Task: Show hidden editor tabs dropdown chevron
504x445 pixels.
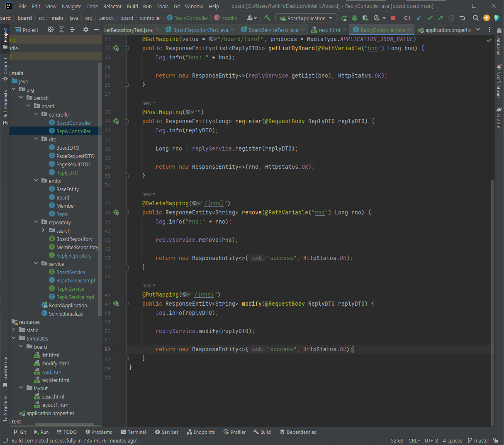Action: point(478,29)
